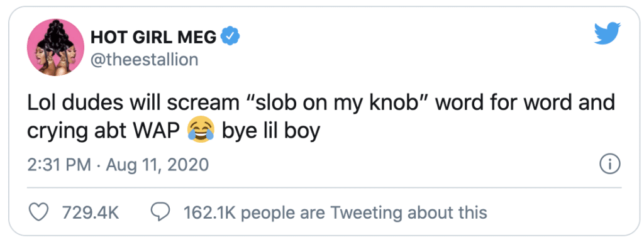The width and height of the screenshot is (644, 242).
Task: Click the Twitter bird logo
Action: [x=608, y=34]
